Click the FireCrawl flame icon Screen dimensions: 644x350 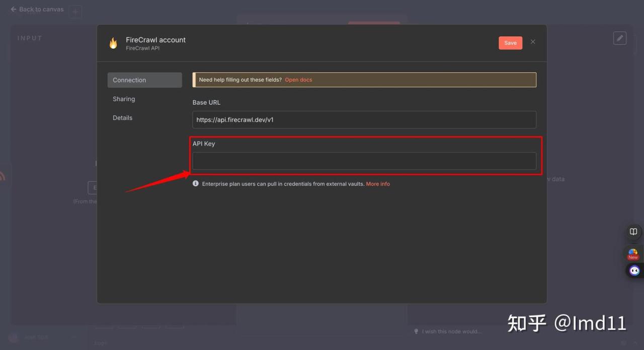[x=113, y=43]
